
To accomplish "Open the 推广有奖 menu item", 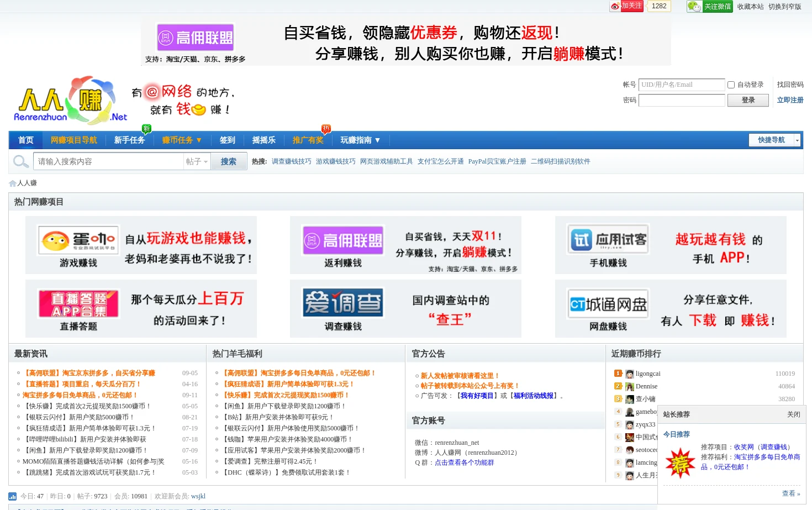I will pos(308,140).
